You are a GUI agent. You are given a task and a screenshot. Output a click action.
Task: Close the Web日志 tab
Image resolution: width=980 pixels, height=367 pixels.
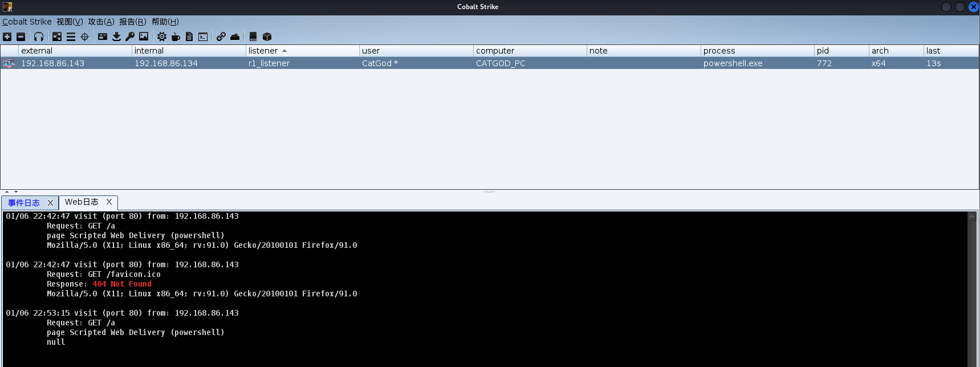coord(109,202)
